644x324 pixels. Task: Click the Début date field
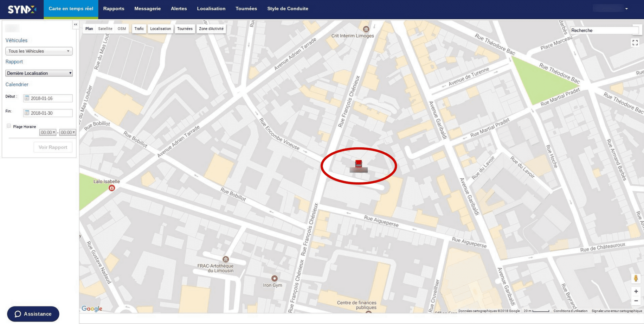48,98
